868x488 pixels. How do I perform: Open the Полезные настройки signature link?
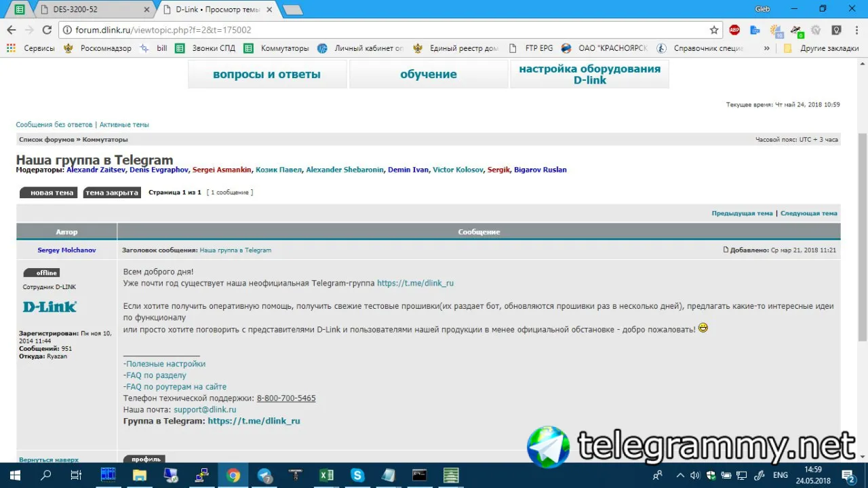(165, 364)
